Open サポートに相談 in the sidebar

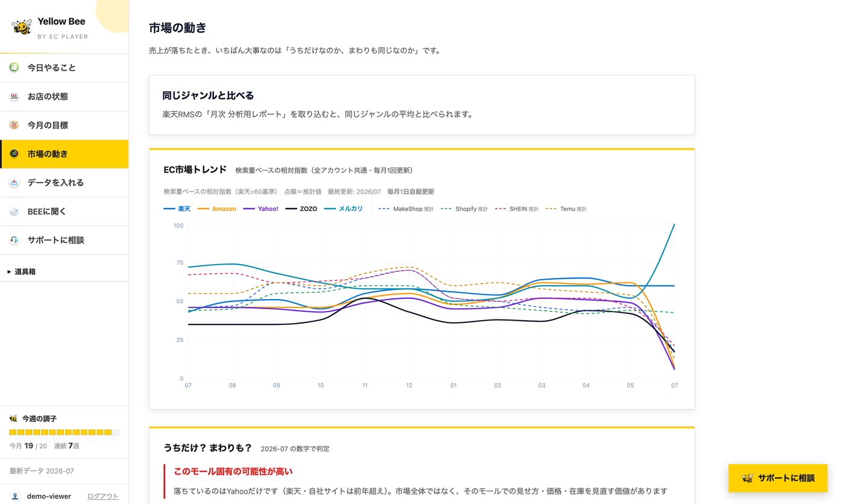[x=64, y=240]
